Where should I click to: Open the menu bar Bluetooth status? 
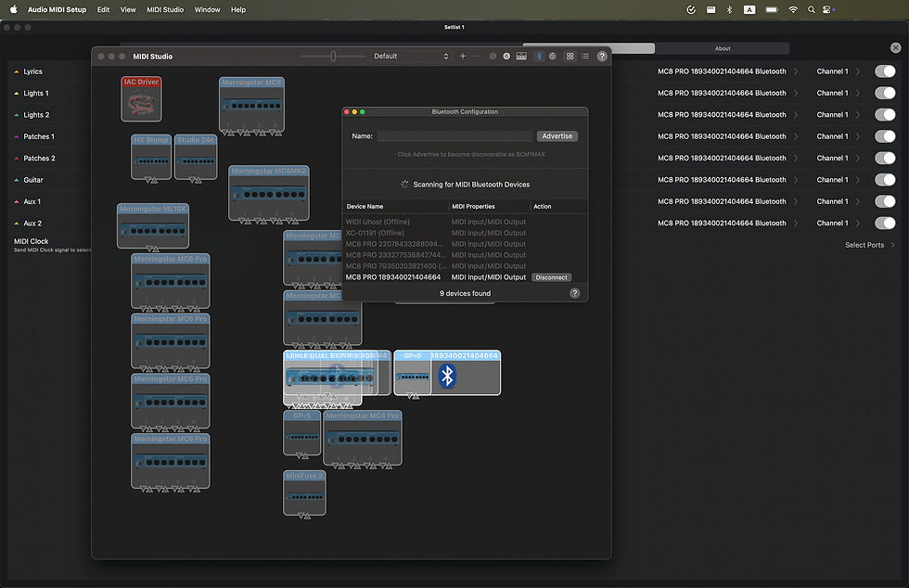pos(729,10)
